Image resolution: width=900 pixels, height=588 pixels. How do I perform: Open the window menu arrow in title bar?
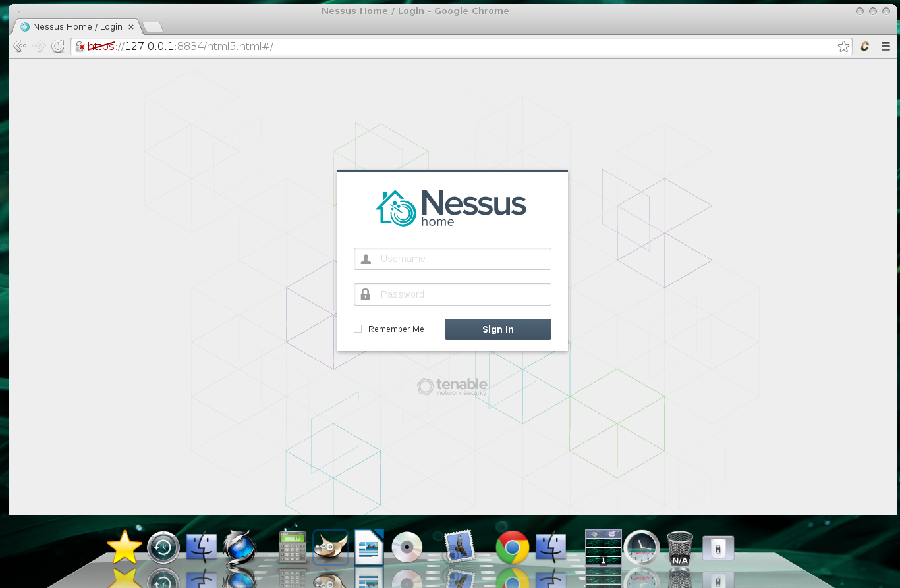click(x=19, y=12)
